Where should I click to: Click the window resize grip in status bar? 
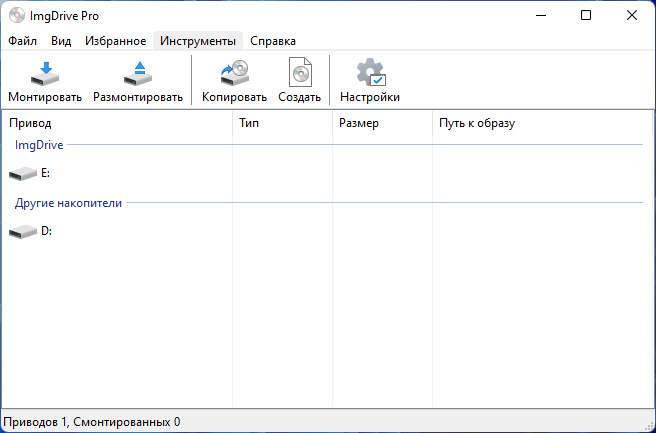point(649,425)
